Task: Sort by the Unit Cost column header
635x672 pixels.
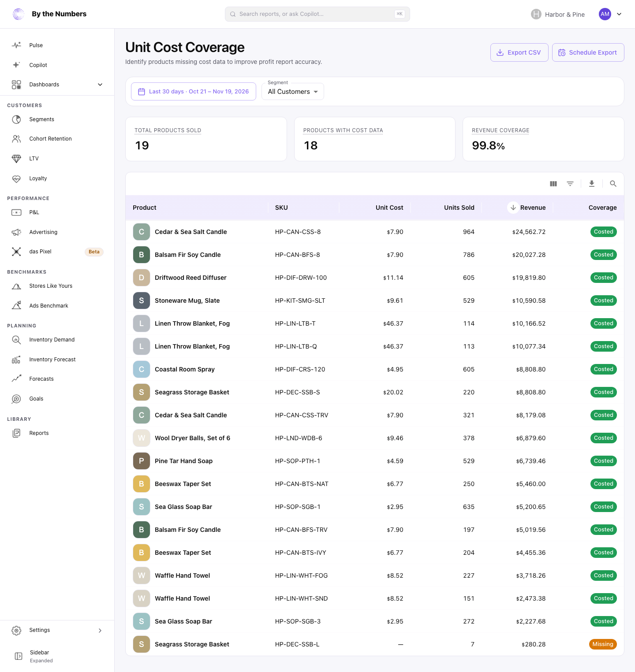Action: coord(389,208)
